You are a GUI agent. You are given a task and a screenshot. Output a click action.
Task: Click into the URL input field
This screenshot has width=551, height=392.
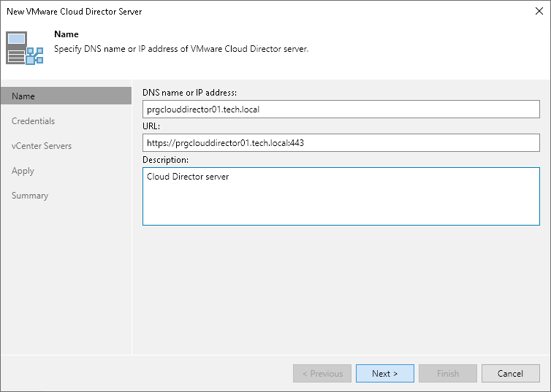click(x=341, y=142)
